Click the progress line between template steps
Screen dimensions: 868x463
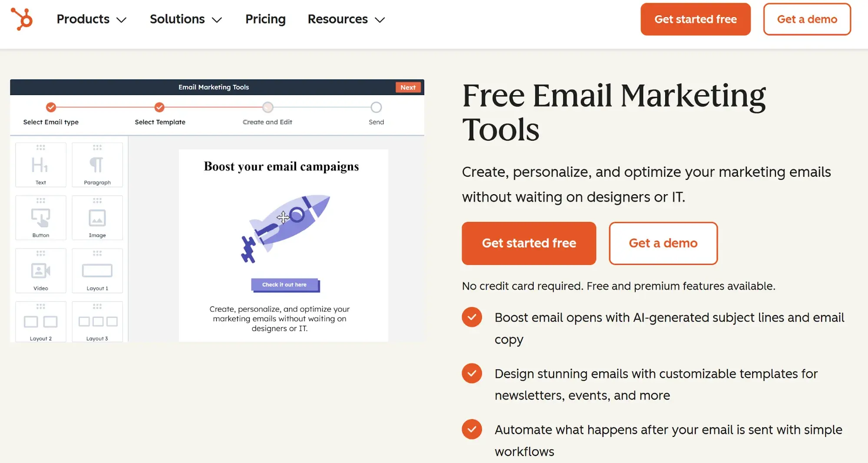pyautogui.click(x=213, y=107)
